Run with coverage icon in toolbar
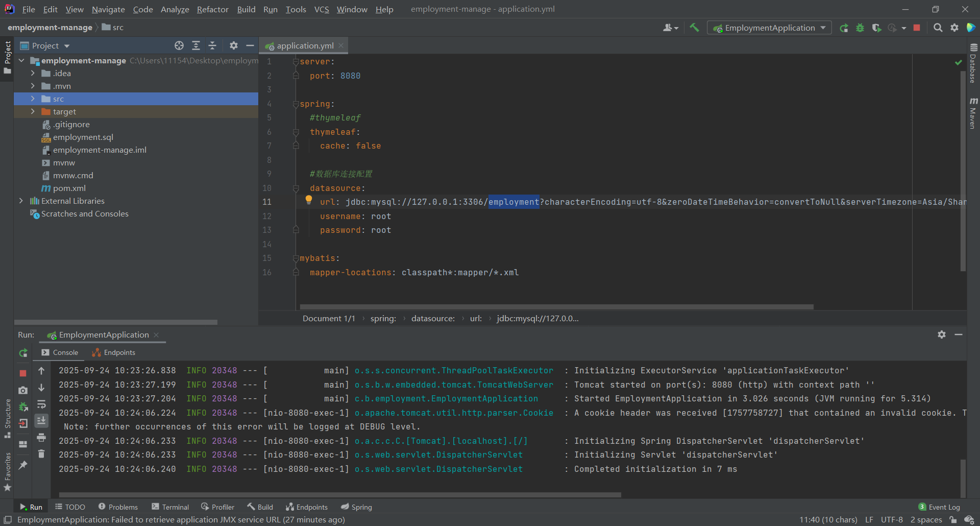This screenshot has height=526, width=980. point(876,28)
